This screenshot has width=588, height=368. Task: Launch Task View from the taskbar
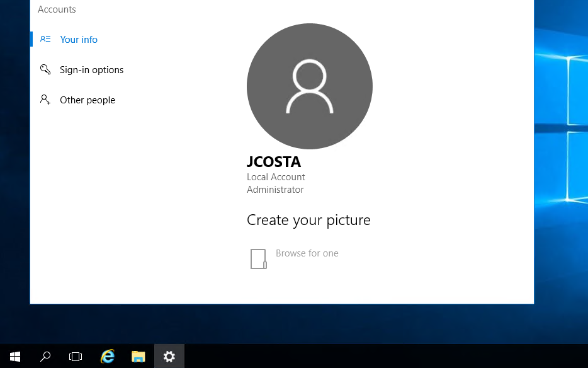tap(76, 357)
